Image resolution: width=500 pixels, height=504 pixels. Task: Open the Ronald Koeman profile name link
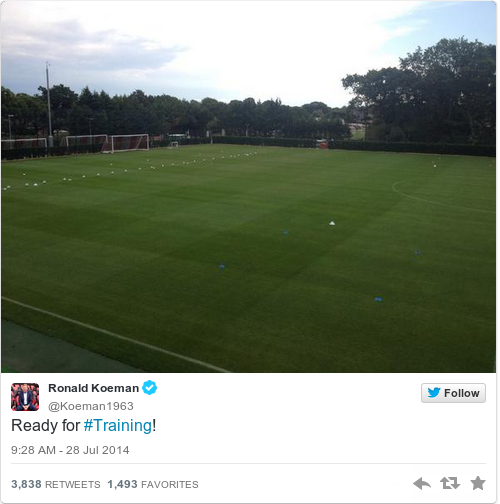93,388
